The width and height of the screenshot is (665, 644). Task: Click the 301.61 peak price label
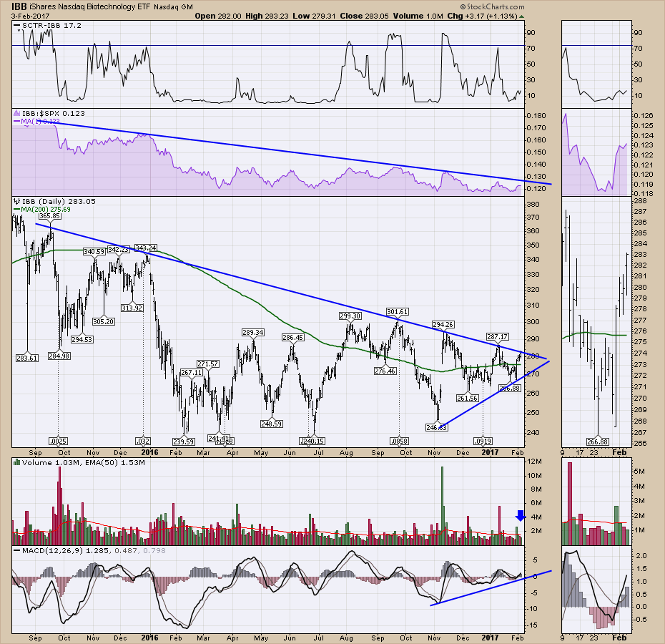(x=398, y=311)
